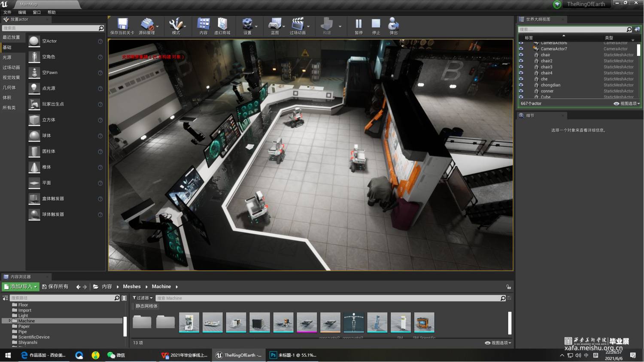Viewport: 644px width, 362px height.
Task: Open the Unreal Marketplace (虚幻商城) icon
Action: click(222, 24)
